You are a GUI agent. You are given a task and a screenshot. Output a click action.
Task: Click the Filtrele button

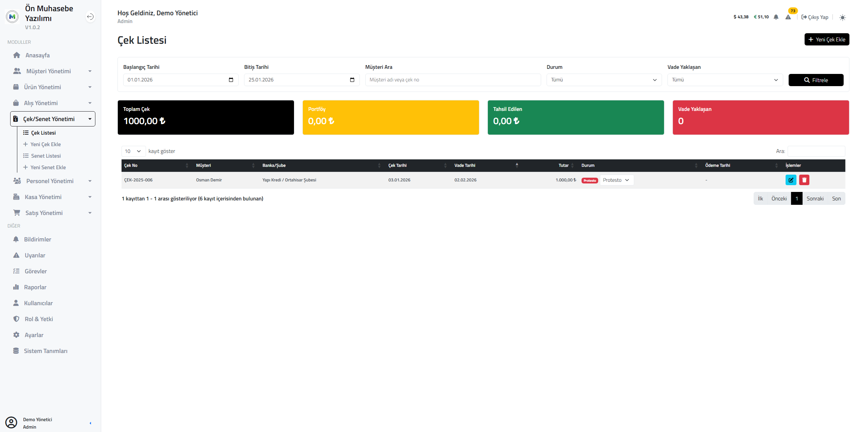tap(815, 80)
